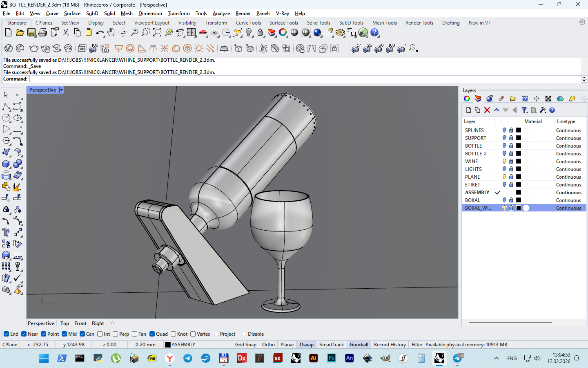Click the BOTTLE layer black color swatch
588x368 pixels.
click(x=519, y=146)
